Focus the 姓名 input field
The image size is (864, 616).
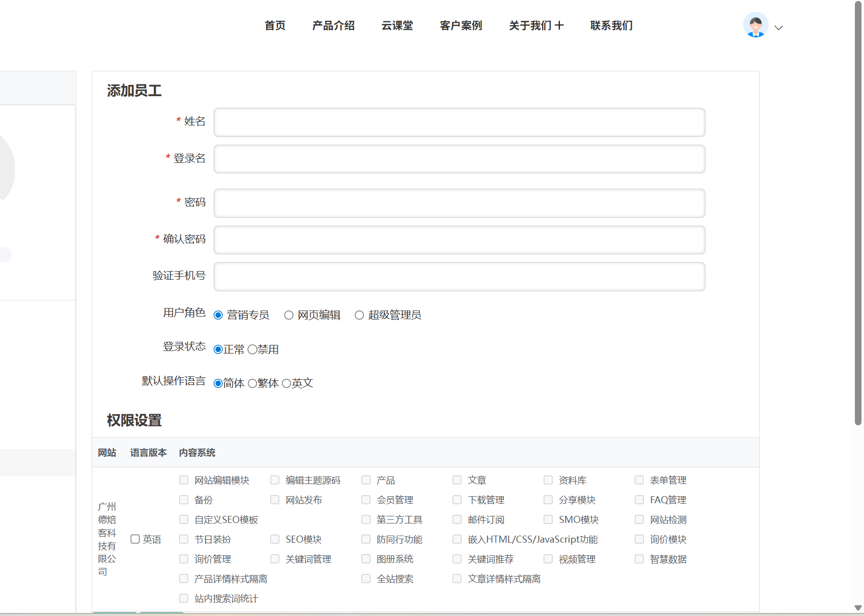[x=459, y=122]
